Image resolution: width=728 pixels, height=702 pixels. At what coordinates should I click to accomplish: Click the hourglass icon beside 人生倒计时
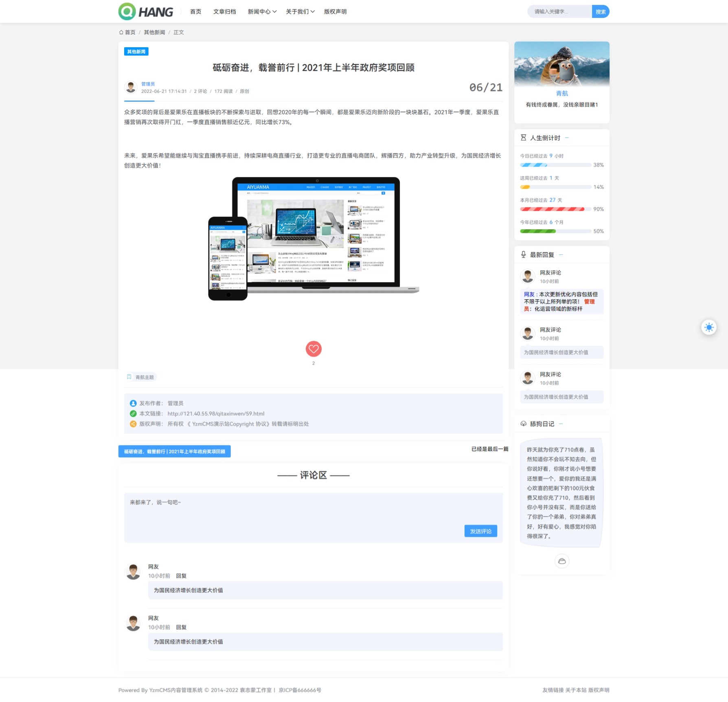524,138
